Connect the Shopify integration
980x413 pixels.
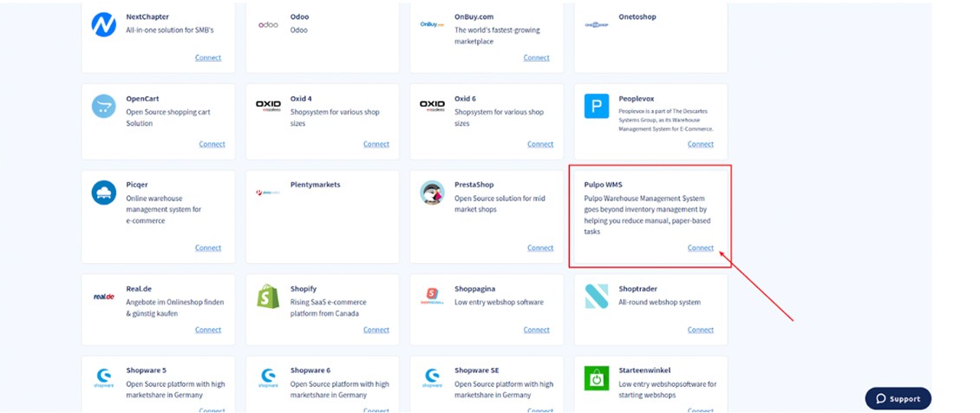(x=376, y=330)
